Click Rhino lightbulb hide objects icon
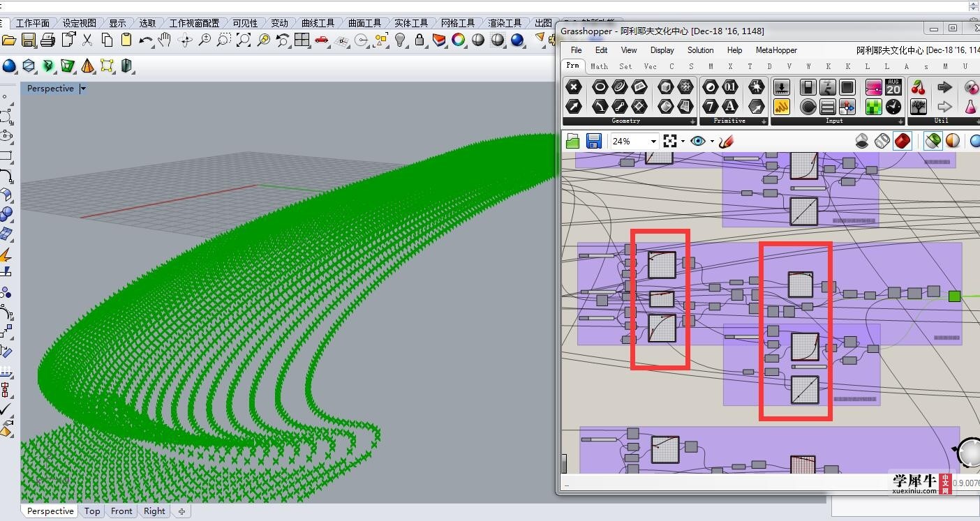This screenshot has width=980, height=521. [400, 40]
